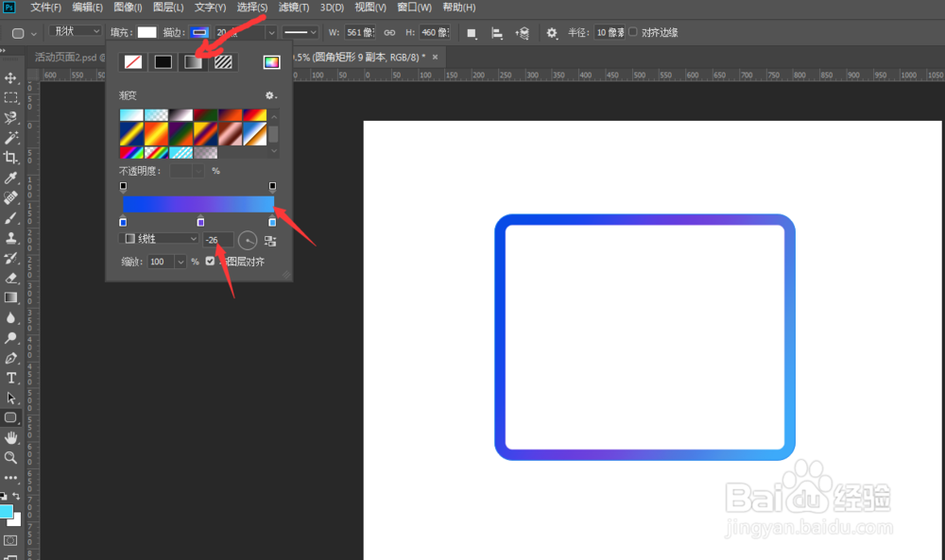Viewport: 945px width, 560px height.
Task: Select the Clone Stamp tool
Action: pyautogui.click(x=10, y=238)
